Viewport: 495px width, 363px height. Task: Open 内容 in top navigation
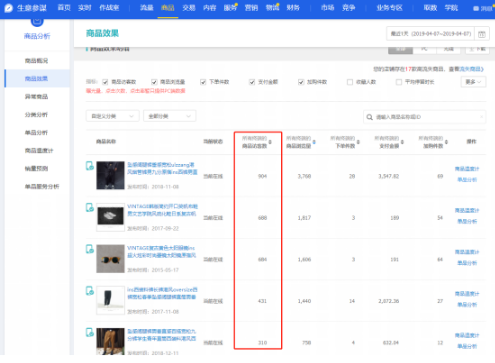tap(210, 8)
